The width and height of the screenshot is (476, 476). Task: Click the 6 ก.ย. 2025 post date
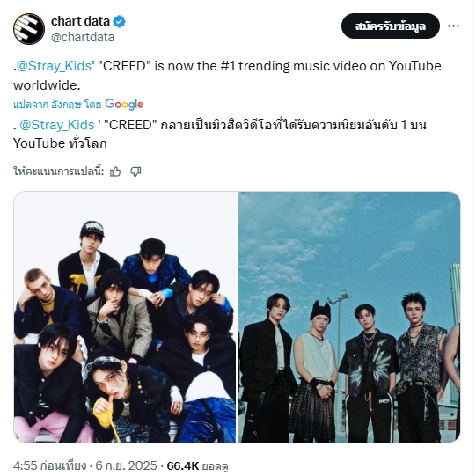point(127,465)
